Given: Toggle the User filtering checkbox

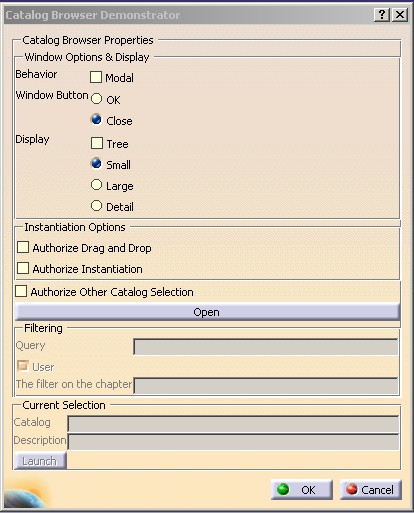Looking at the screenshot, I should click(x=23, y=366).
